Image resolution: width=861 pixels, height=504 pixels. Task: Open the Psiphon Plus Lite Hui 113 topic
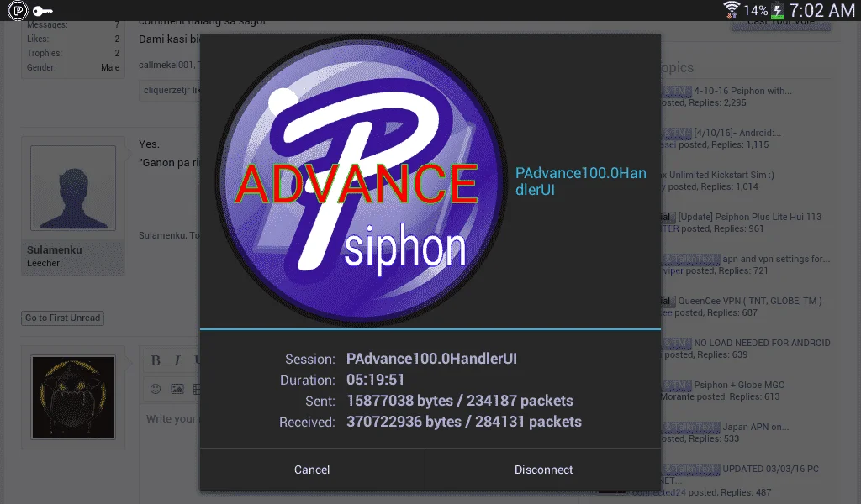(x=749, y=217)
